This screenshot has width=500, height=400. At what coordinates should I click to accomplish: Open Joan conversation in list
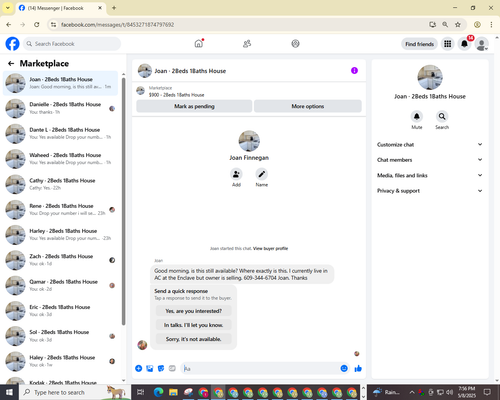60,83
